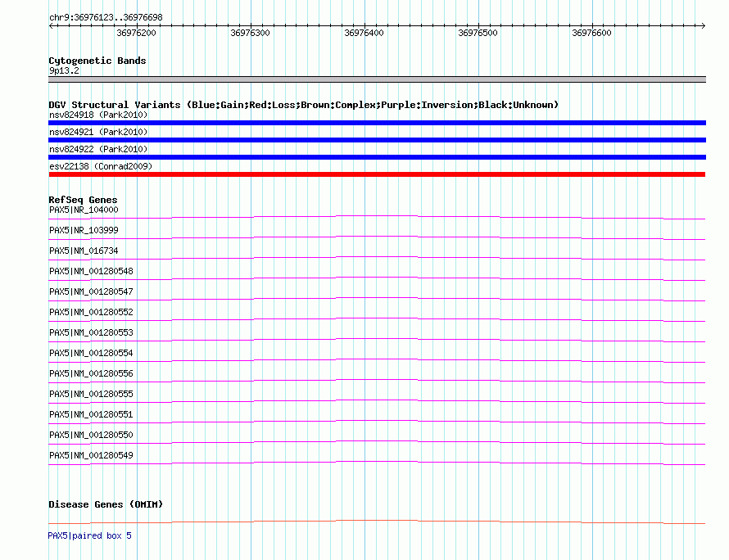Click the blue bar under nsv824918
This screenshot has height=560, width=729.
[x=377, y=123]
